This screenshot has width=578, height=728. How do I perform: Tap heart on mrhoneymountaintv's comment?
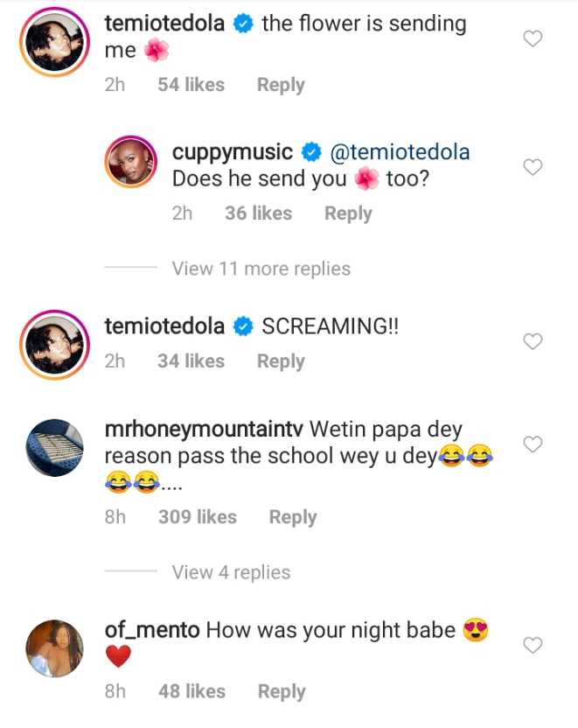[533, 445]
